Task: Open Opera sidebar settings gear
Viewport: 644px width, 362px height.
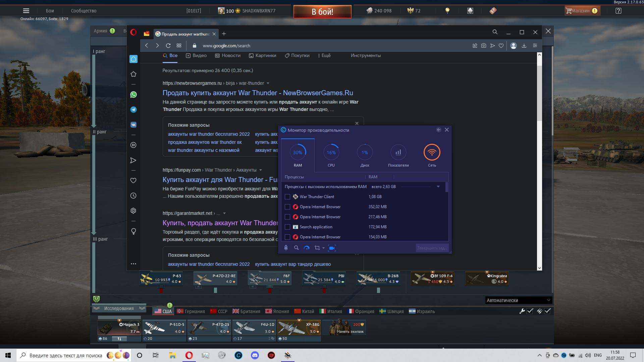Action: coord(133,211)
